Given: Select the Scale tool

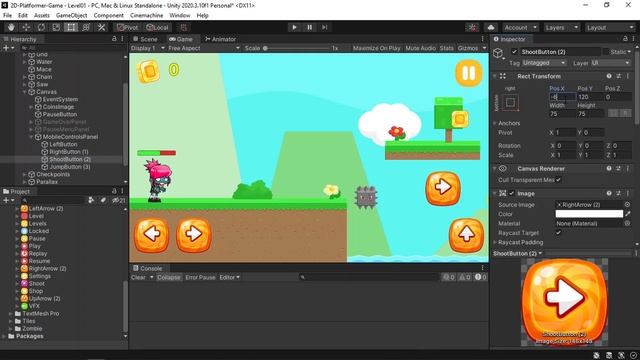Looking at the screenshot, I should coord(56,27).
